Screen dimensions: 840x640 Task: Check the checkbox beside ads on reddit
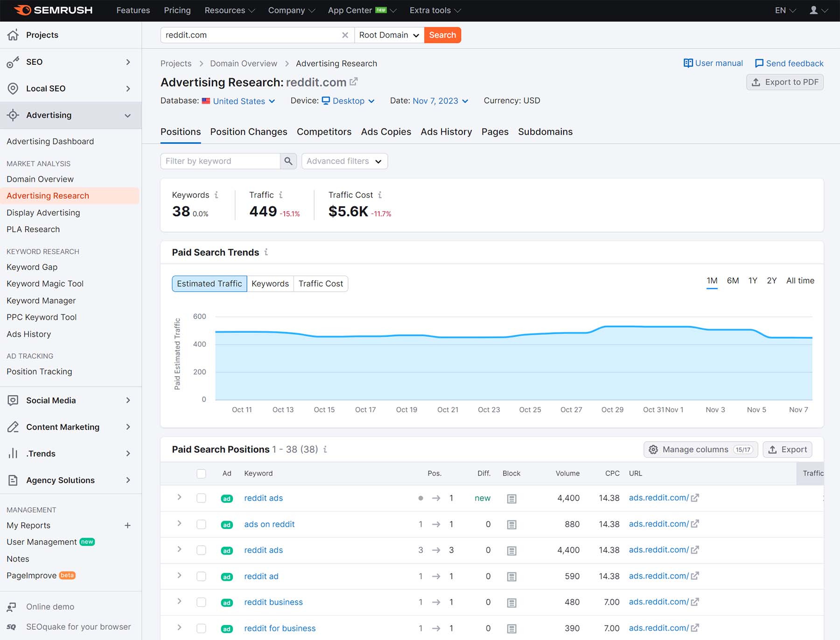201,524
